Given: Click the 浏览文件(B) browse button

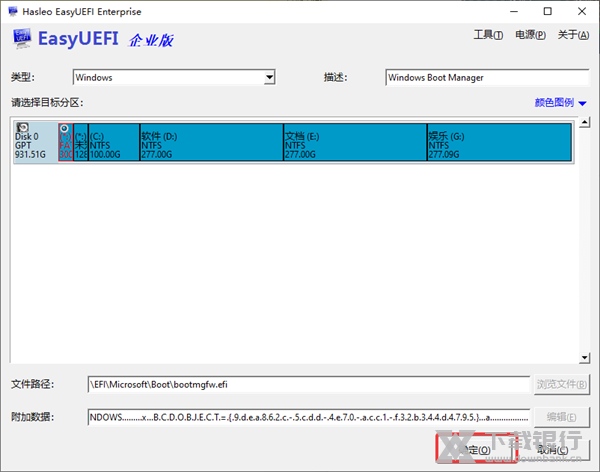Looking at the screenshot, I should click(561, 384).
